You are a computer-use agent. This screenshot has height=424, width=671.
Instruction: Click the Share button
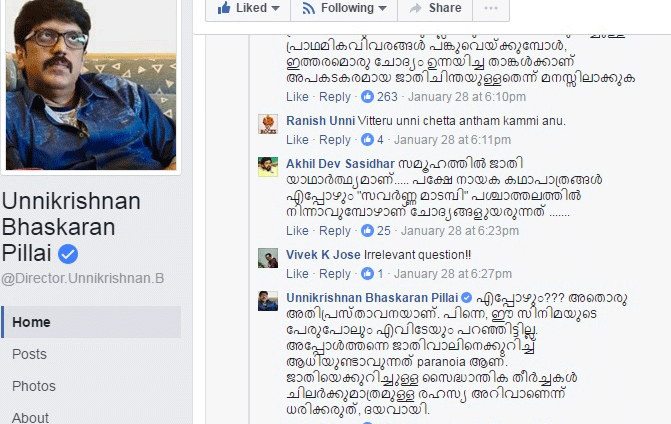[x=435, y=8]
